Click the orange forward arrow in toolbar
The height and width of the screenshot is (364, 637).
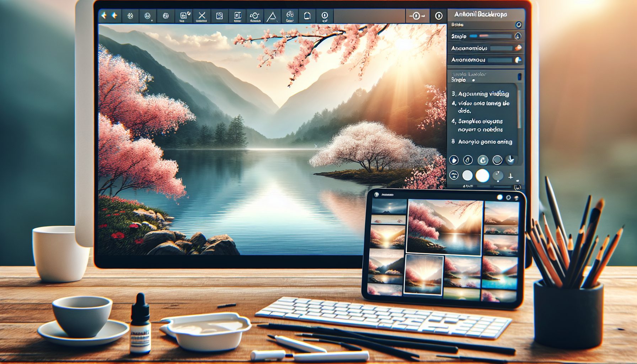pos(114,15)
